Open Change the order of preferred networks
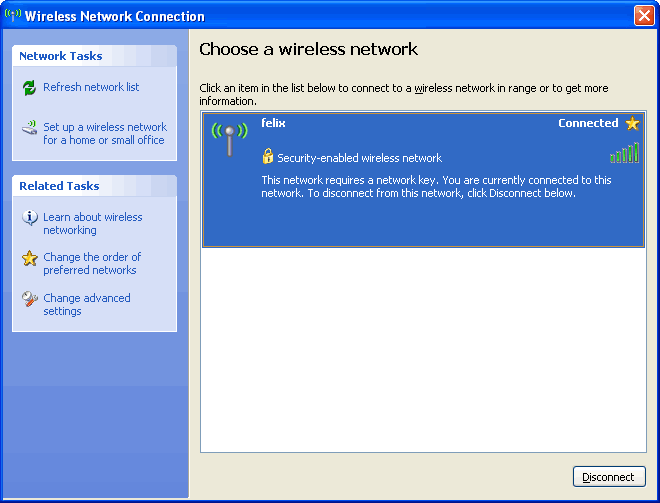The height and width of the screenshot is (503, 660). pyautogui.click(x=92, y=263)
